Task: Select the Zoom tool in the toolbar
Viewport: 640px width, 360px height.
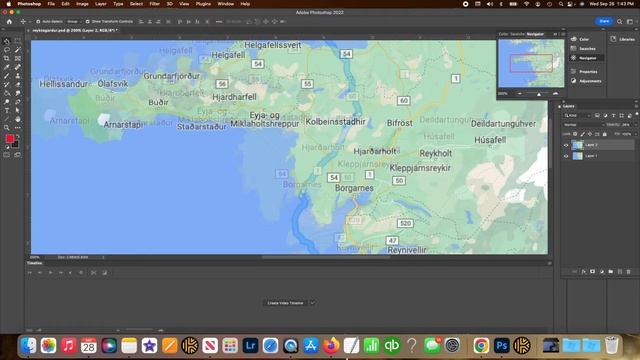Action: [7, 128]
